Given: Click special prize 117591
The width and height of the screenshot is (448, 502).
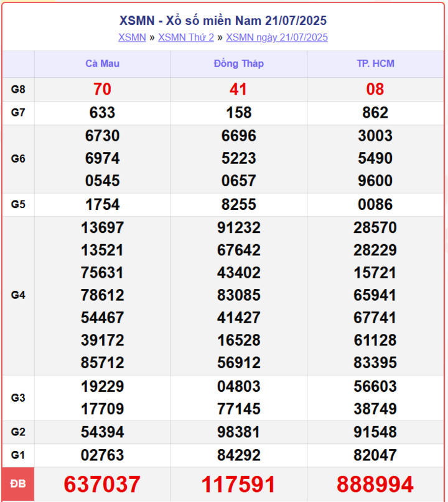Looking at the screenshot, I should coord(238,484).
